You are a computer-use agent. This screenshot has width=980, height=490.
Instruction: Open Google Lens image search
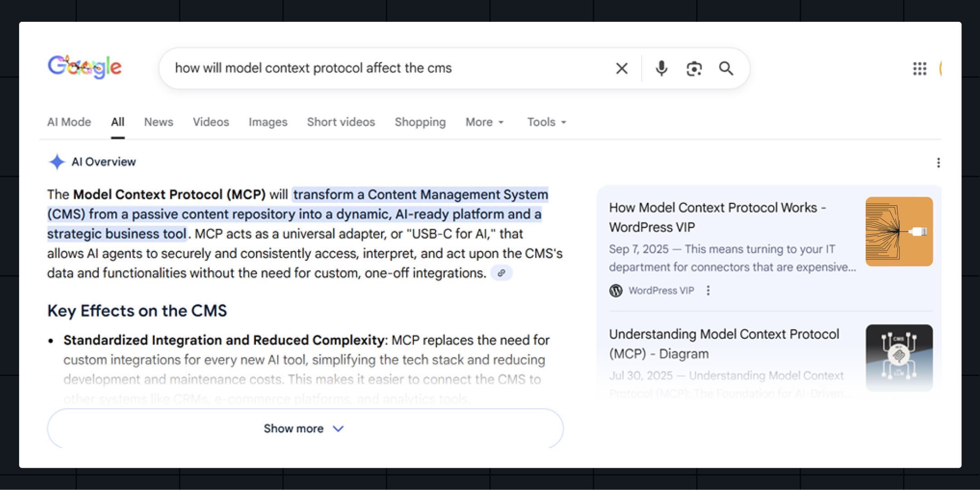pos(694,69)
